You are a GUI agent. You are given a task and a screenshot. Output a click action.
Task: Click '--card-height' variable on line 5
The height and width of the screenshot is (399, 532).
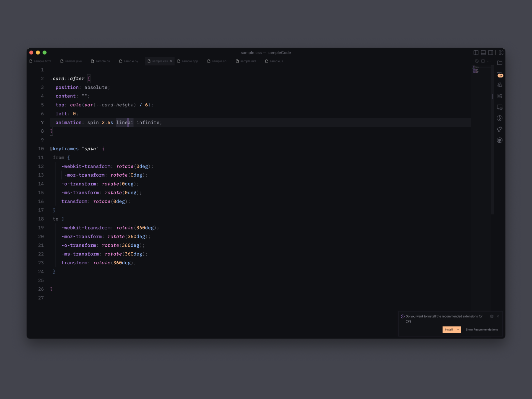point(115,105)
